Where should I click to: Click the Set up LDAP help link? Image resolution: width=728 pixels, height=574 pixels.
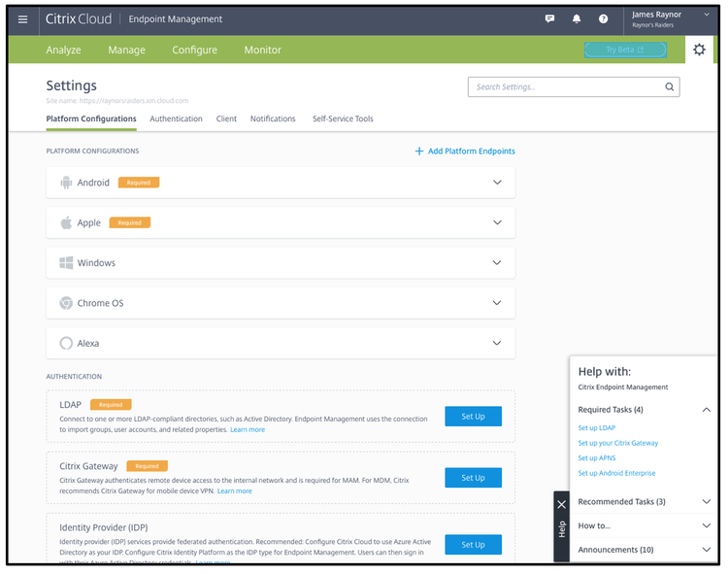[x=597, y=427]
